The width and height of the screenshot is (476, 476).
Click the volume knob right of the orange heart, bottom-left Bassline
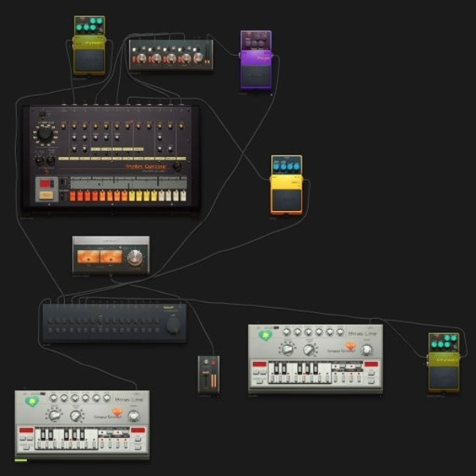[133, 416]
